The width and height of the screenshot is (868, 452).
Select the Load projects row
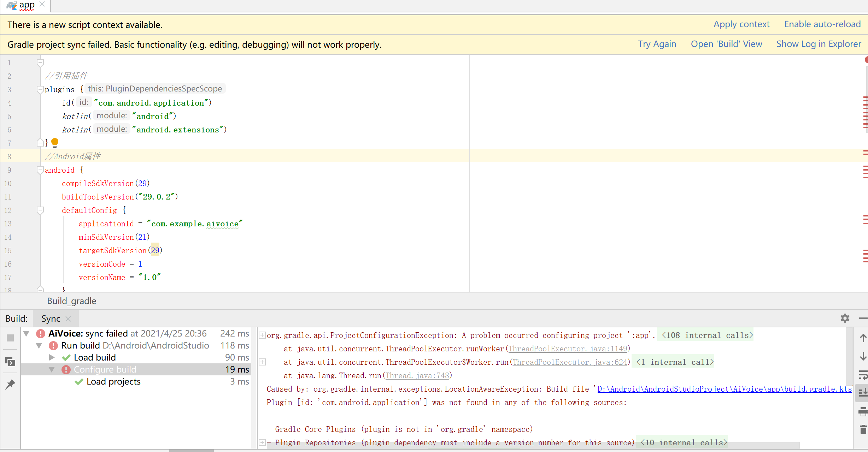click(x=136, y=381)
